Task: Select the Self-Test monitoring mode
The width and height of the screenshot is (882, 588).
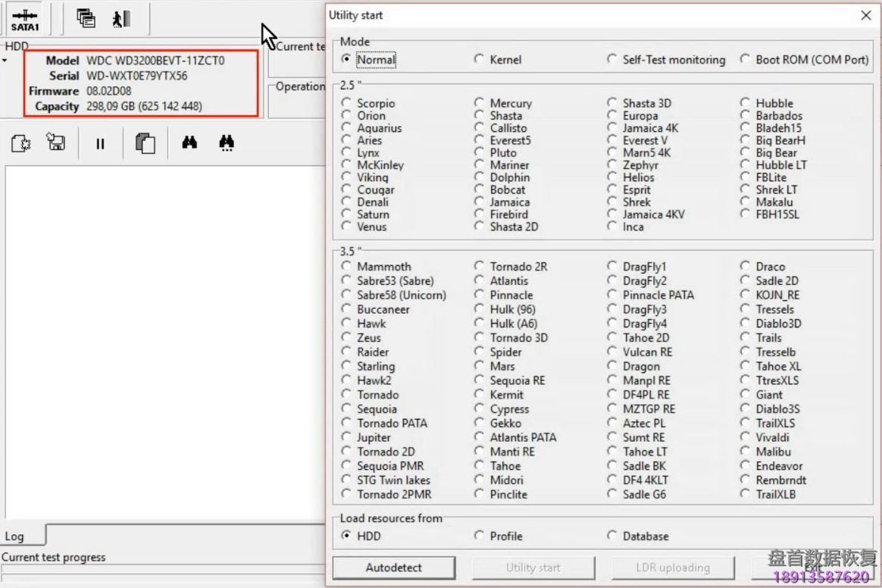Action: click(611, 59)
